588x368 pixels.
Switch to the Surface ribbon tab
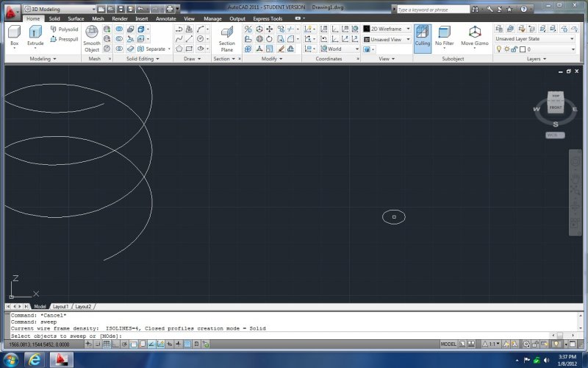click(76, 18)
